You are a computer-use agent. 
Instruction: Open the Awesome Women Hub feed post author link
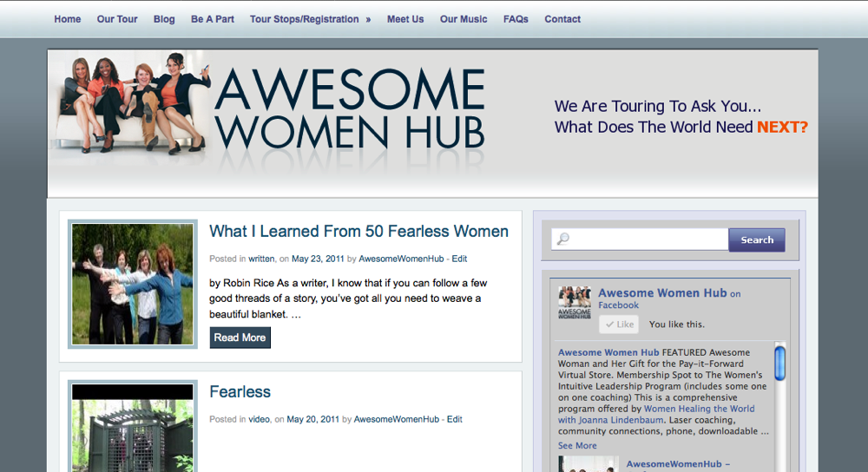coord(608,352)
